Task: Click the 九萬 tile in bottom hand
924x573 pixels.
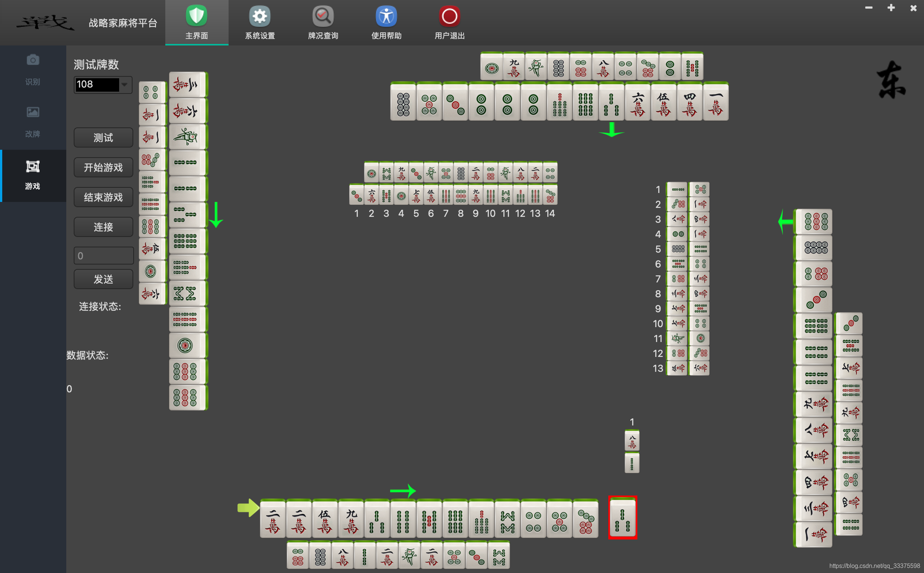Action: [x=351, y=520]
